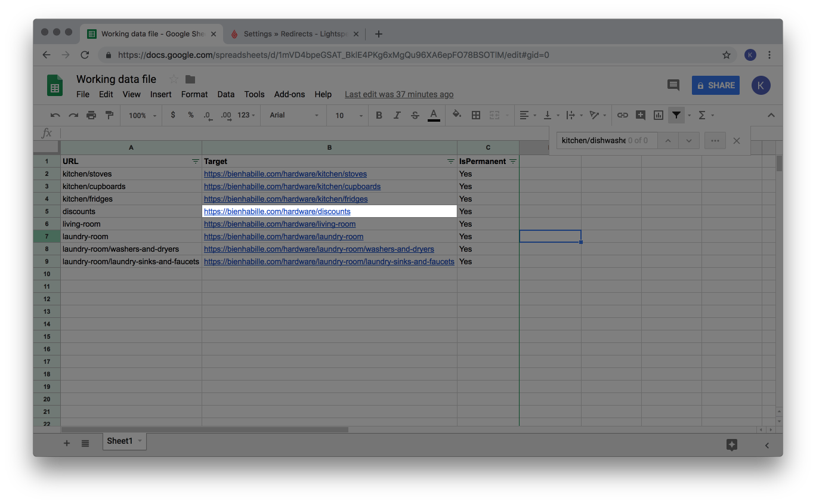Image resolution: width=816 pixels, height=504 pixels.
Task: Click the insert chart icon
Action: click(x=659, y=115)
